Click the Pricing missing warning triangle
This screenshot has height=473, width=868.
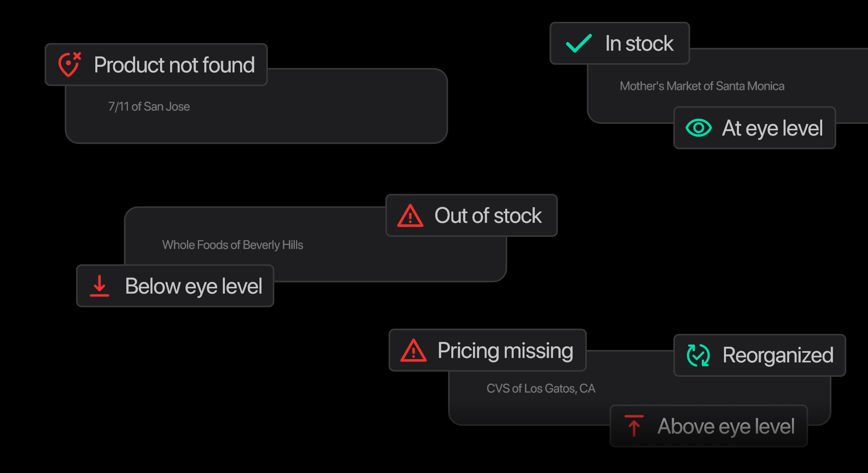413,350
